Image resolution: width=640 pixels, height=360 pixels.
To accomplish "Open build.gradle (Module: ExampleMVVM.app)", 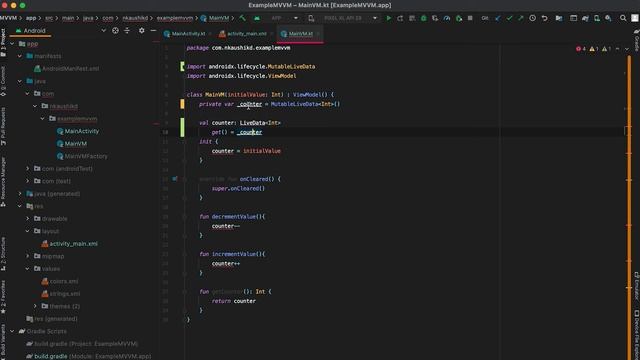I will tap(92, 356).
